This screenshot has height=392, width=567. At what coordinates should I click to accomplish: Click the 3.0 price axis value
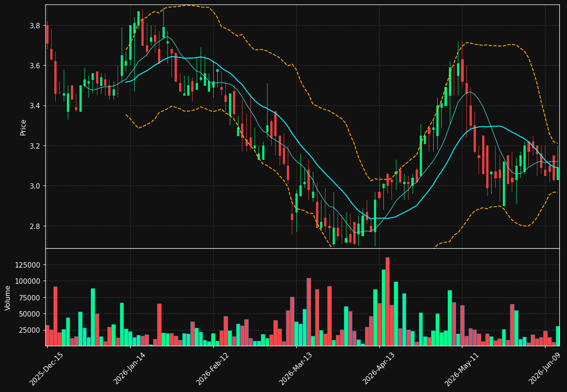pos(36,186)
